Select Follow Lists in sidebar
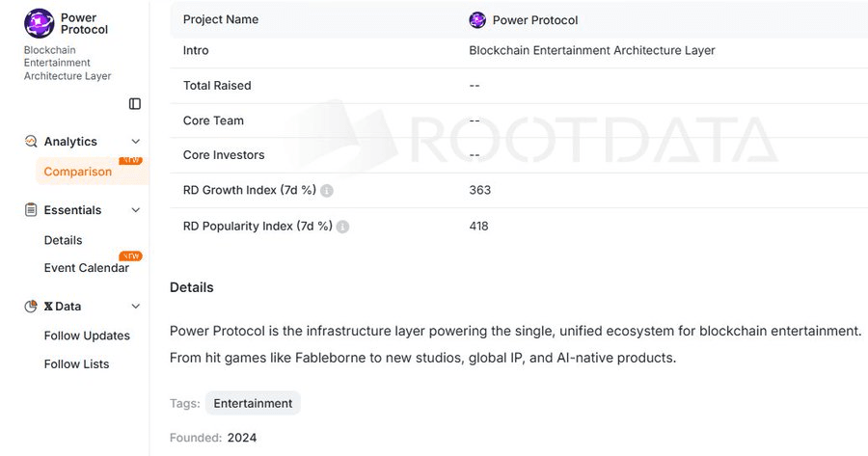 coord(76,363)
